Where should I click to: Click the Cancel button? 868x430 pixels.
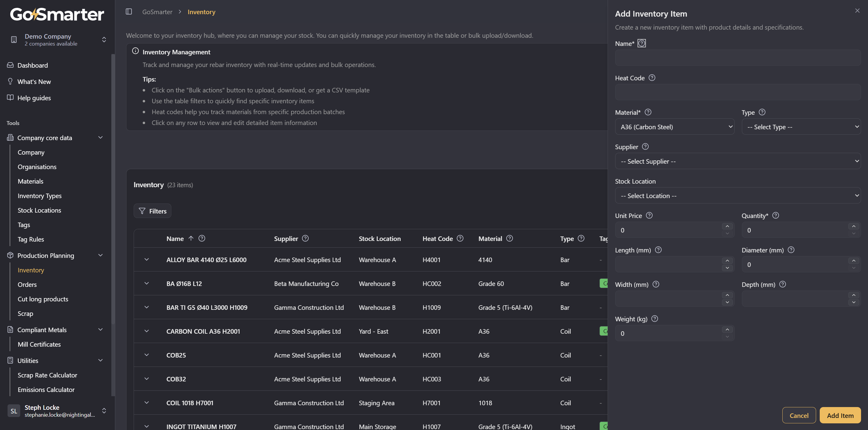[x=799, y=416]
